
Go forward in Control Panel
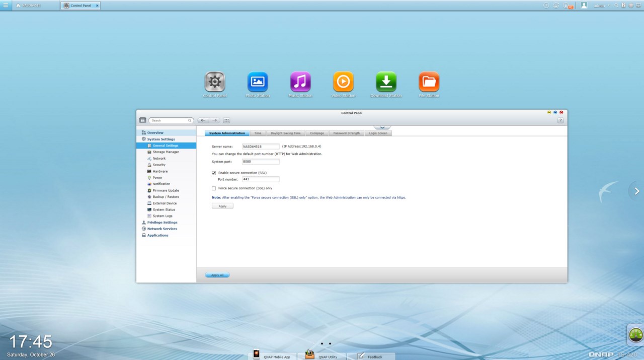214,120
